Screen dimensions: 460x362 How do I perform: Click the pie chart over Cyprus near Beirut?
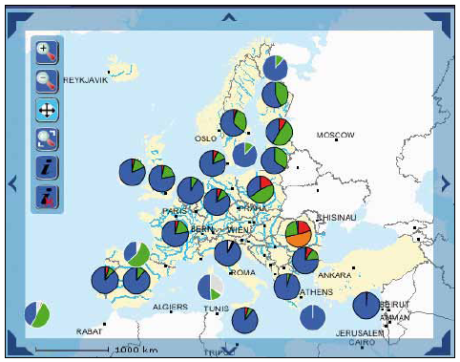click(366, 305)
